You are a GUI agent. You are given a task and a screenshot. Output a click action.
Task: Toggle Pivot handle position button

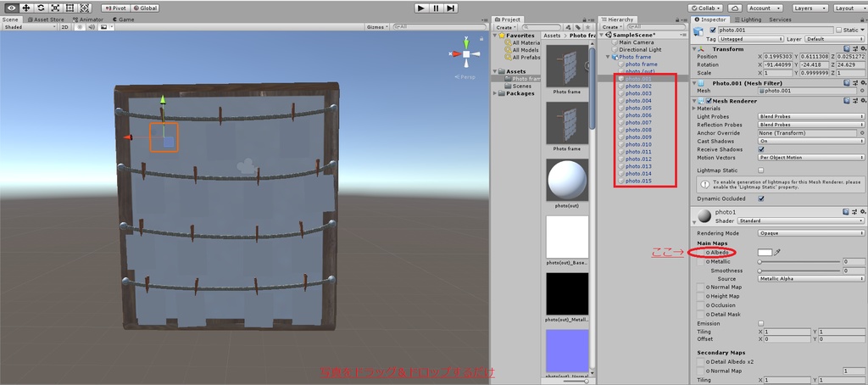(115, 8)
